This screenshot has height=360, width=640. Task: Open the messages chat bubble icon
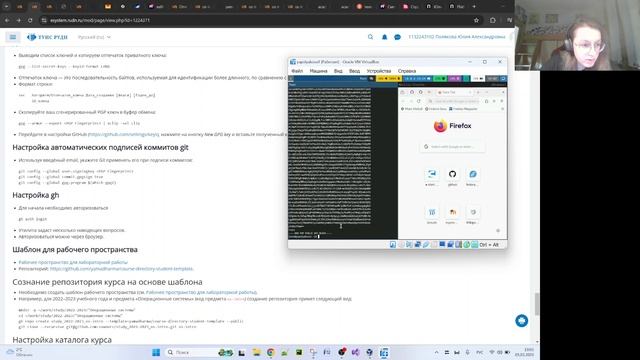click(x=397, y=37)
